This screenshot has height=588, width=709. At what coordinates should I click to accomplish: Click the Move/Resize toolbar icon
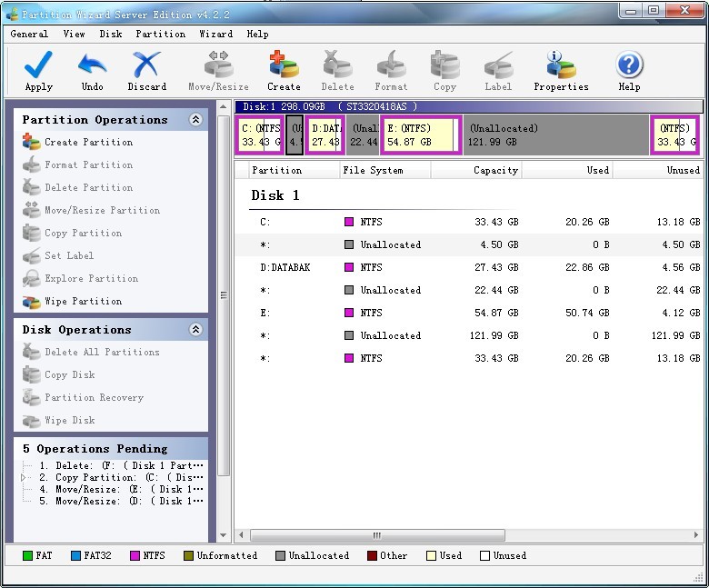[218, 65]
